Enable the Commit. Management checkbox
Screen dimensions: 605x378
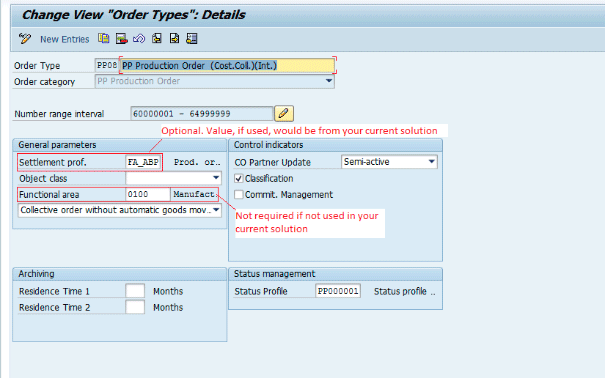(x=239, y=194)
